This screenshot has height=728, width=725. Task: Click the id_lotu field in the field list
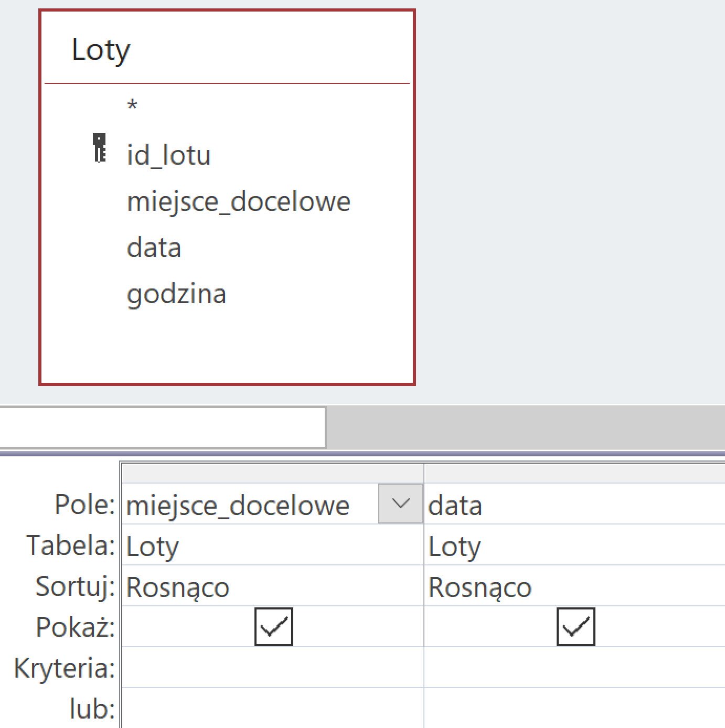tap(168, 155)
